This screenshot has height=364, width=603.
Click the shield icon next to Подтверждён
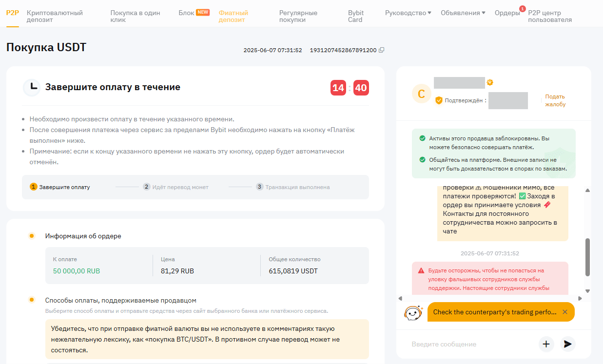click(x=439, y=100)
